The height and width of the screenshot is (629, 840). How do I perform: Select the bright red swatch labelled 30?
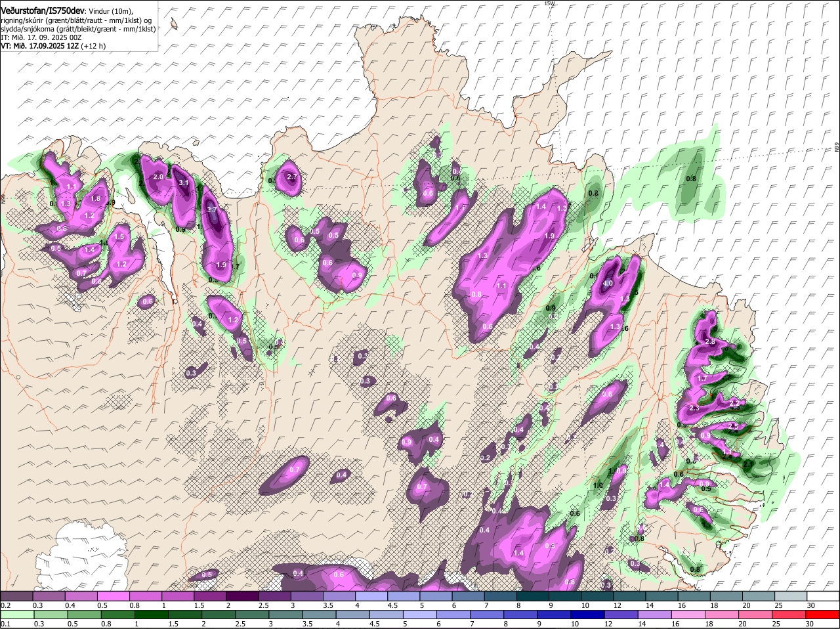coord(822,615)
